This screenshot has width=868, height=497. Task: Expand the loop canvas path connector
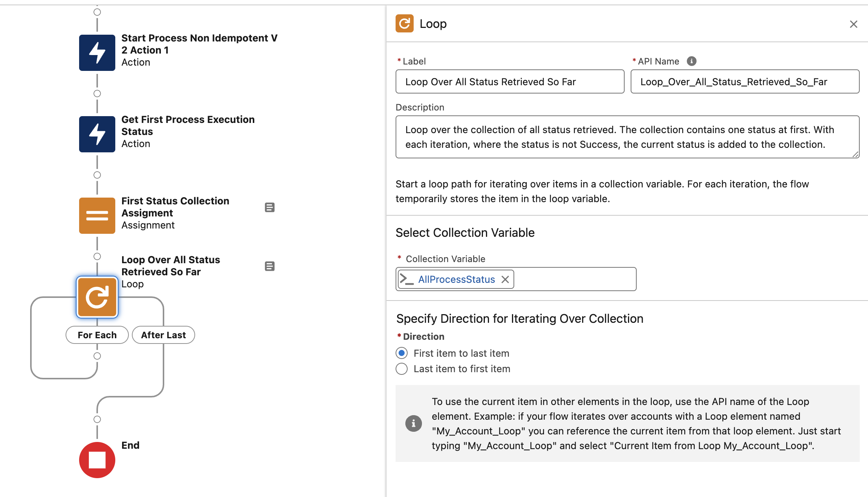point(97,356)
